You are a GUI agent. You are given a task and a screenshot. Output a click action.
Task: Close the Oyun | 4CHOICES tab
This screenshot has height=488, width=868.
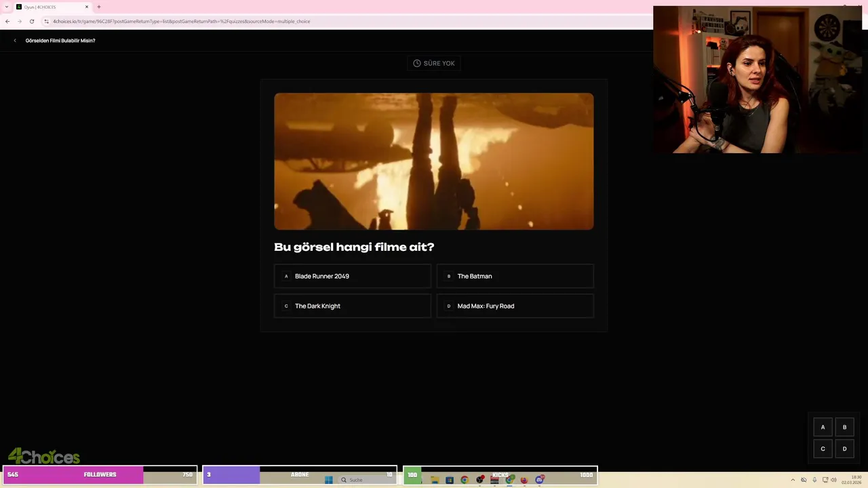[x=87, y=7]
